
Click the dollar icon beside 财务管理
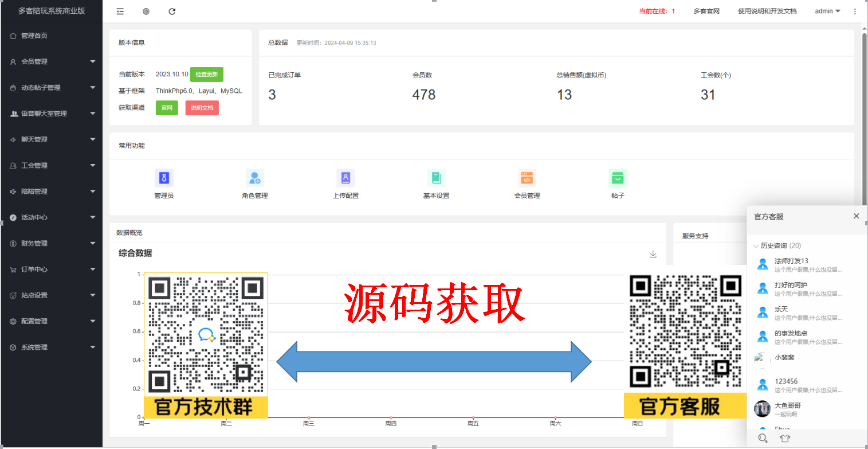13,243
